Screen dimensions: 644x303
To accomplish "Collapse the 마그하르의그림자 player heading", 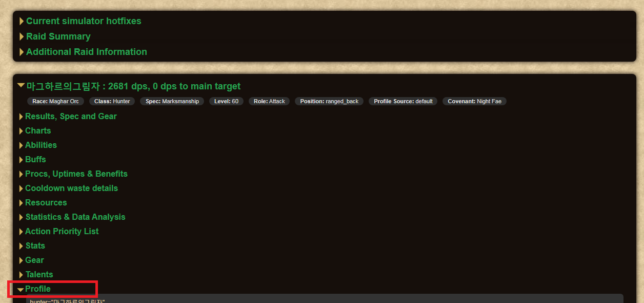I will tap(133, 86).
